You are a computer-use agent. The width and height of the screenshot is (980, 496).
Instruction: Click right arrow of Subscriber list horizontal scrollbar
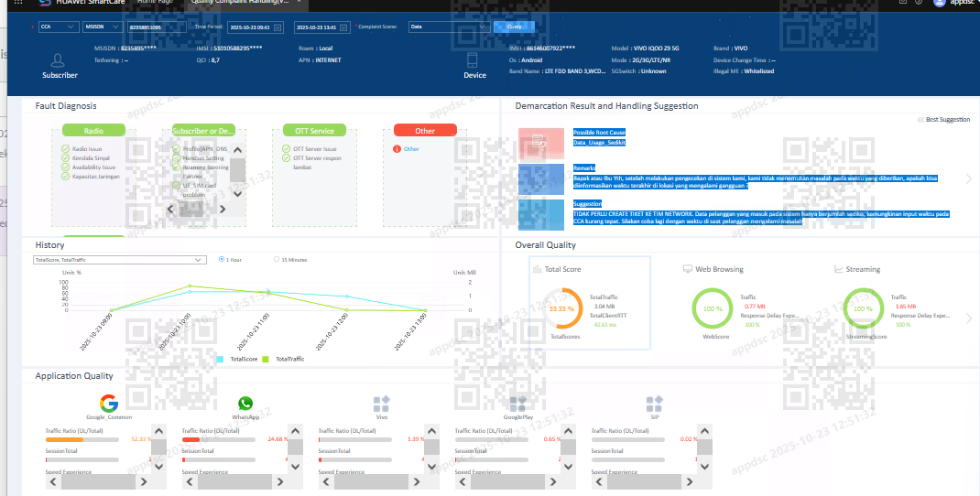click(222, 210)
